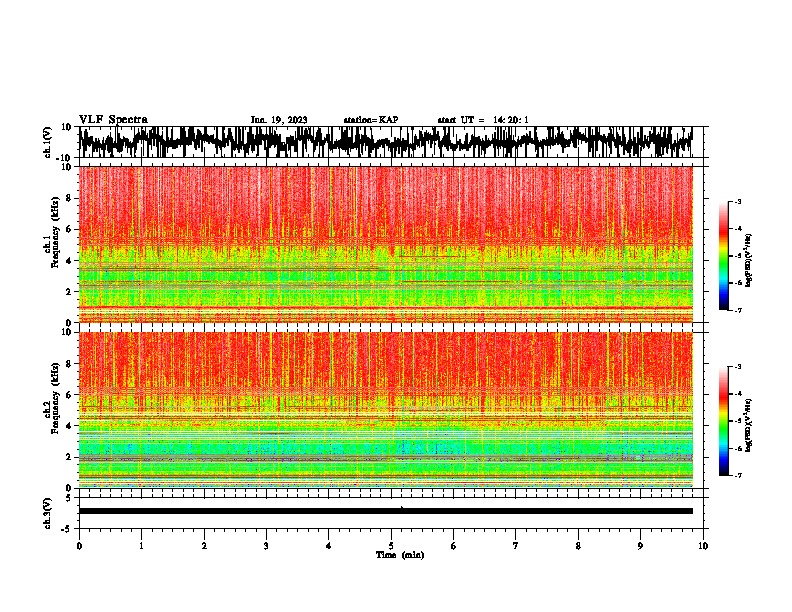This screenshot has width=792, height=612.
Task: Click the time axis tick label '7'
Action: 516,546
